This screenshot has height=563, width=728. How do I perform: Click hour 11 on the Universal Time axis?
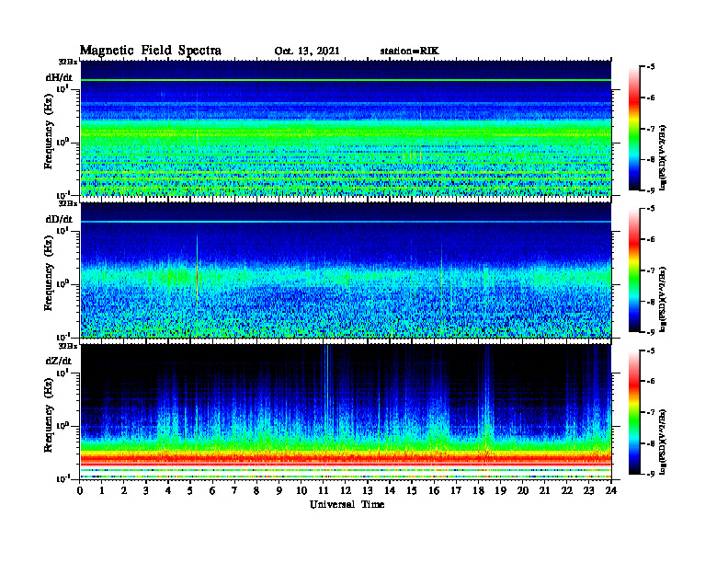324,490
